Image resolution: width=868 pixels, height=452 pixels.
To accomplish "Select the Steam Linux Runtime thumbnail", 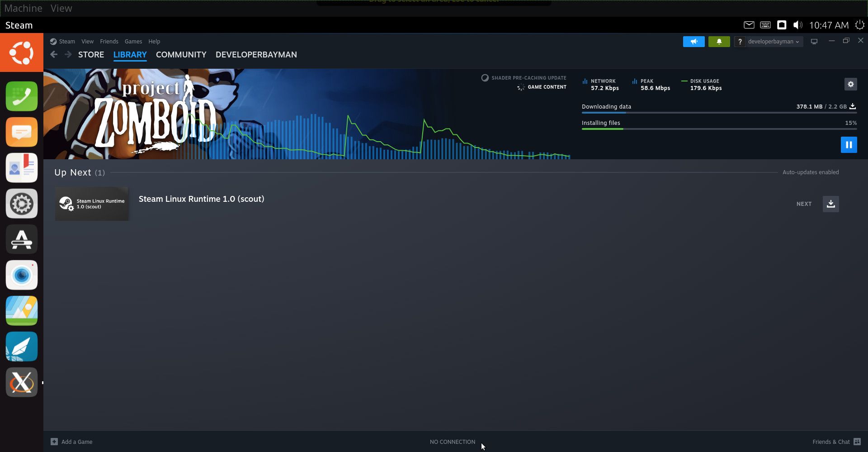I will (92, 204).
